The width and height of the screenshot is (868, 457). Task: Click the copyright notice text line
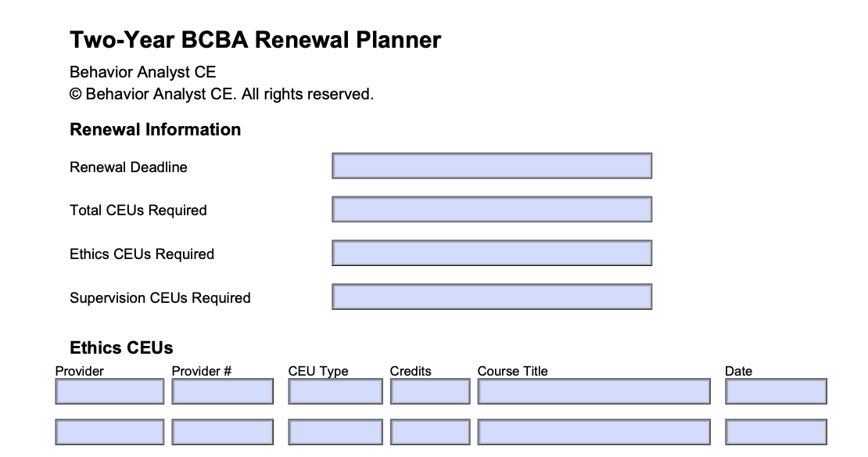click(x=221, y=95)
